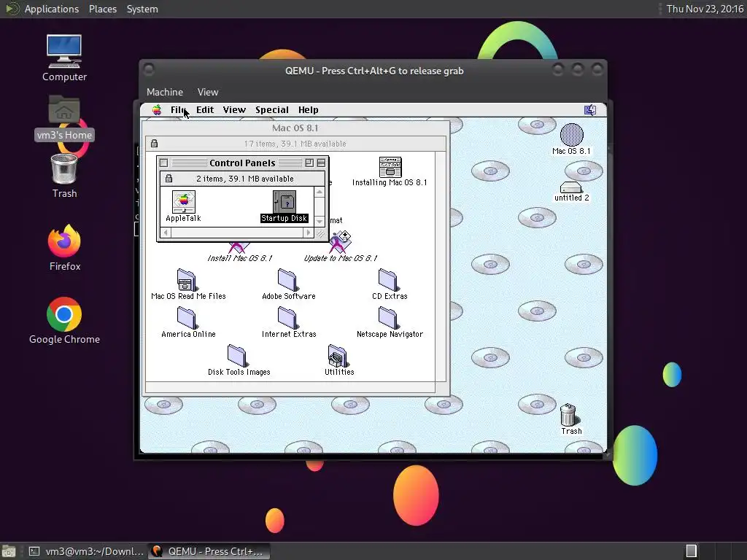Open the Applications menu in top panel

52,9
